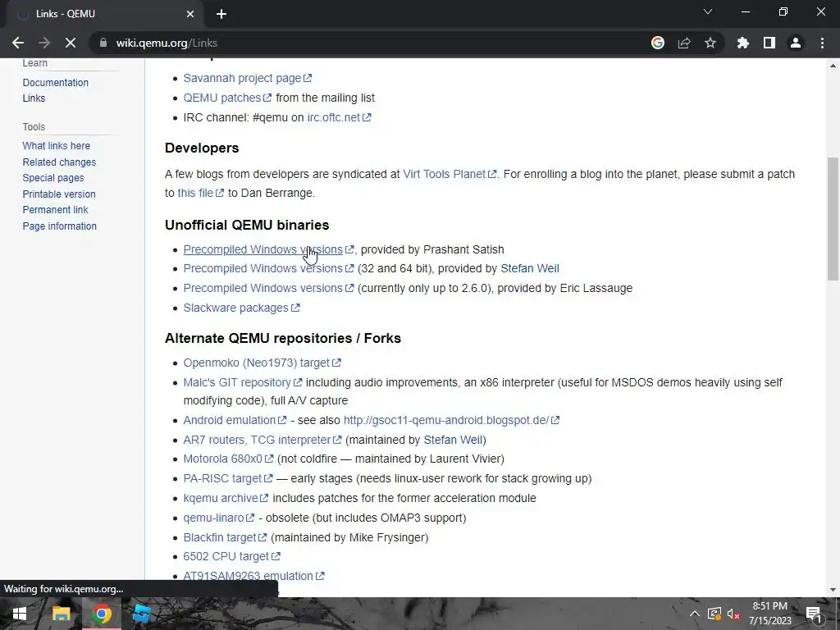Click the page vertical scrollbar thumb
Viewport: 840px width, 630px height.
[833, 218]
